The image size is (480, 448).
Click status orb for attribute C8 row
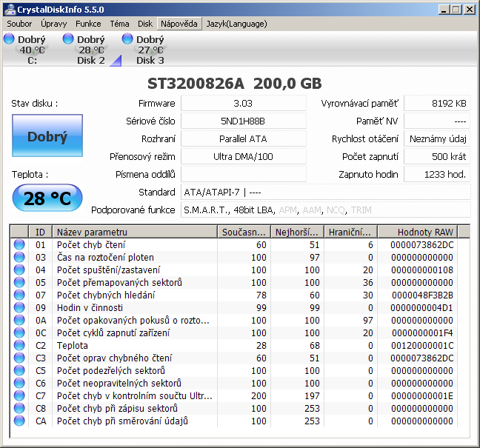click(19, 408)
